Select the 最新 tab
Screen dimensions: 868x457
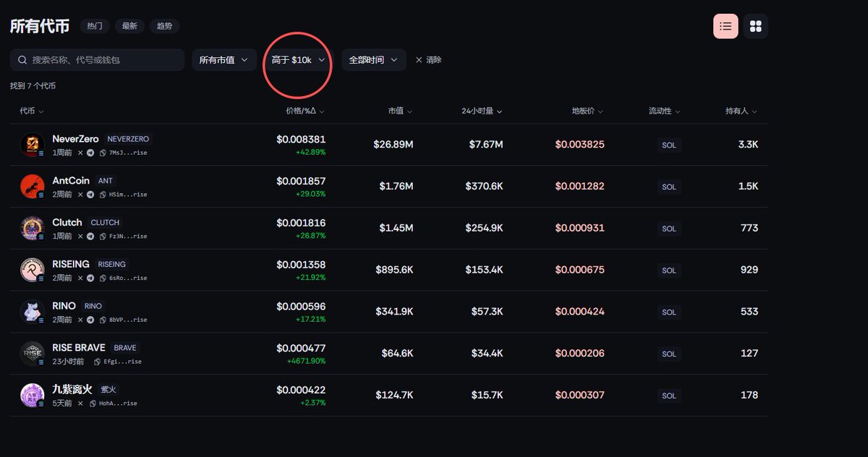(x=129, y=26)
